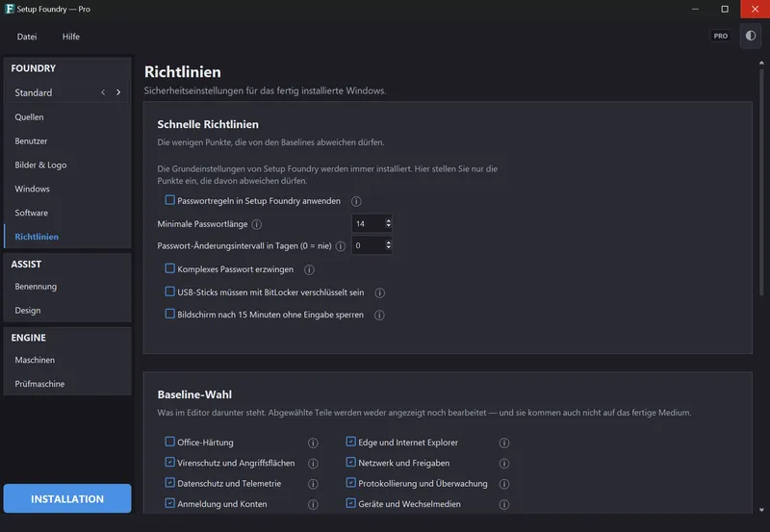
Task: Enable the Office-Härtung baseline
Action: (x=170, y=442)
